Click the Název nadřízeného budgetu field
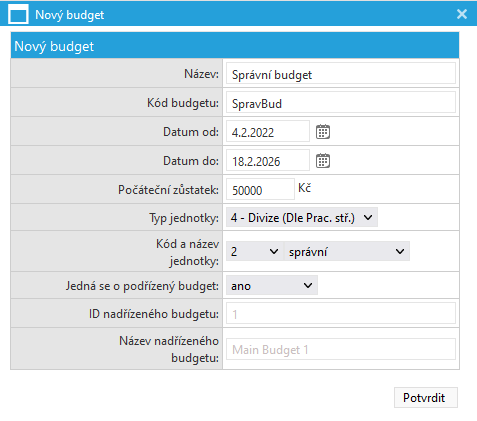The width and height of the screenshot is (477, 421). 341,349
